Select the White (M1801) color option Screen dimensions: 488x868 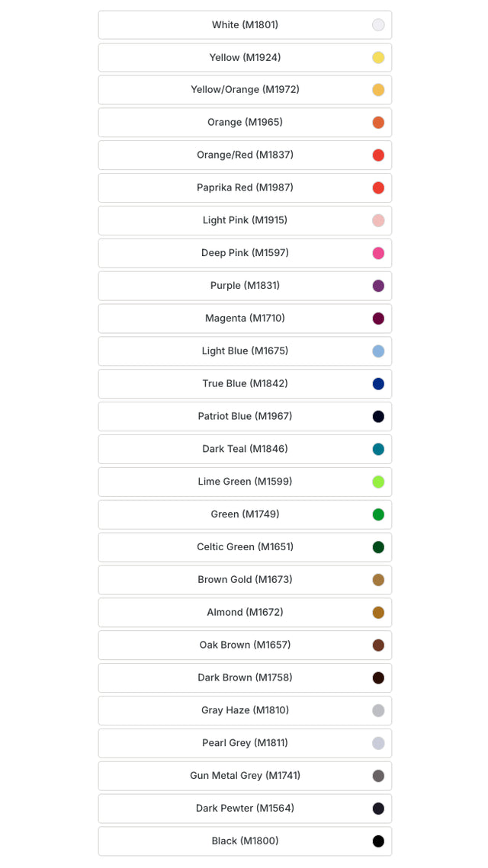tap(245, 25)
